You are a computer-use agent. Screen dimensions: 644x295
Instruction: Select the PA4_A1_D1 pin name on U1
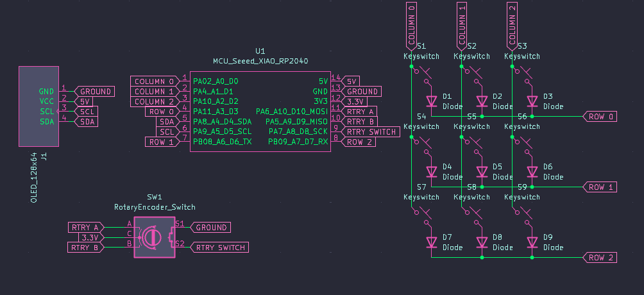[x=213, y=91]
